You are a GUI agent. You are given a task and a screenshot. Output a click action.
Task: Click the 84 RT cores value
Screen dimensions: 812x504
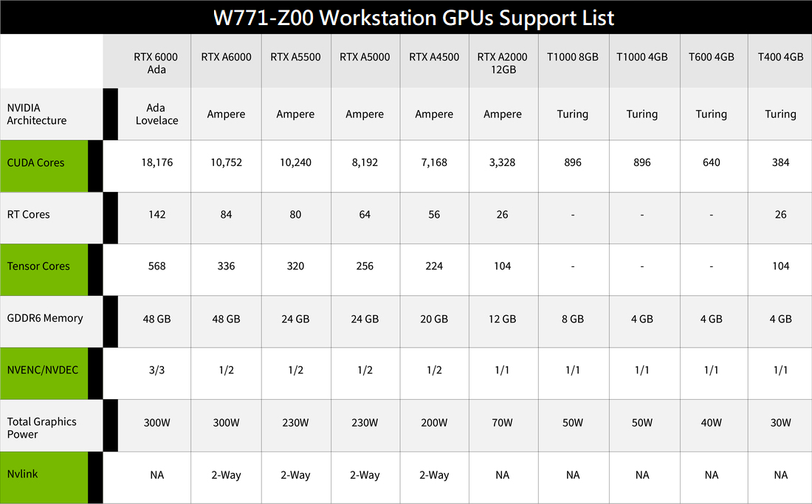[227, 214]
